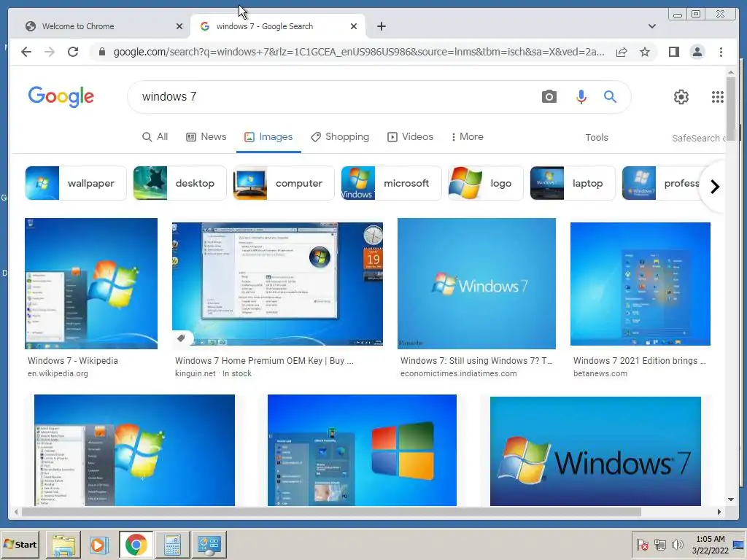Open the Tools filter button
The image size is (747, 560).
tap(597, 138)
